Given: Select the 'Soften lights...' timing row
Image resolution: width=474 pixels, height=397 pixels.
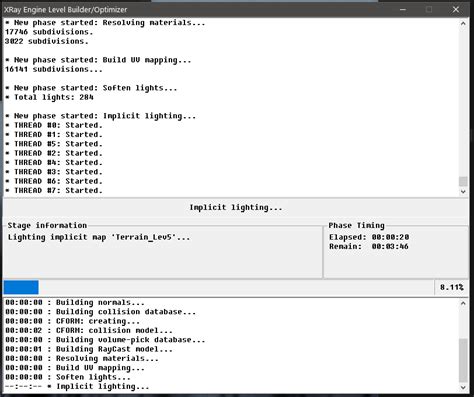Looking at the screenshot, I should coord(68,377).
